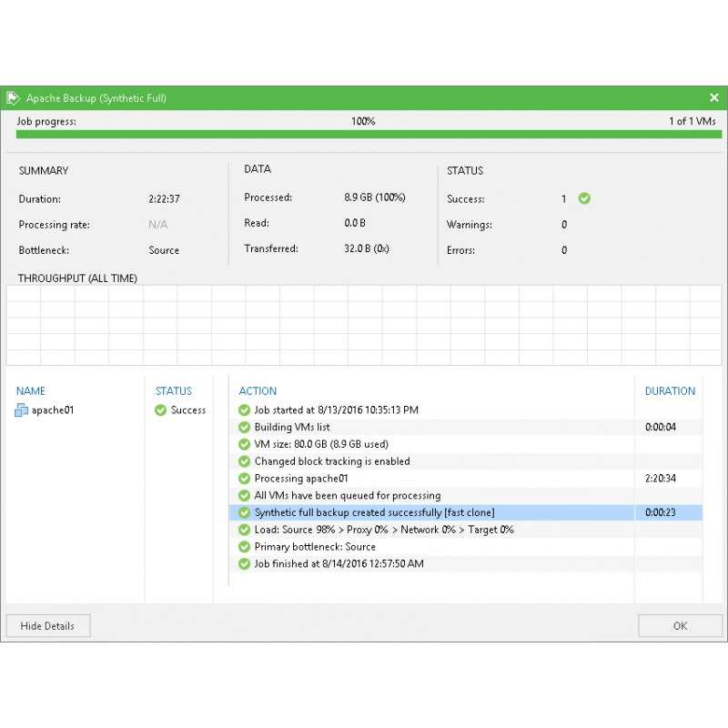The height and width of the screenshot is (728, 728).
Task: Click the apache01 VM icon
Action: pyautogui.click(x=21, y=410)
